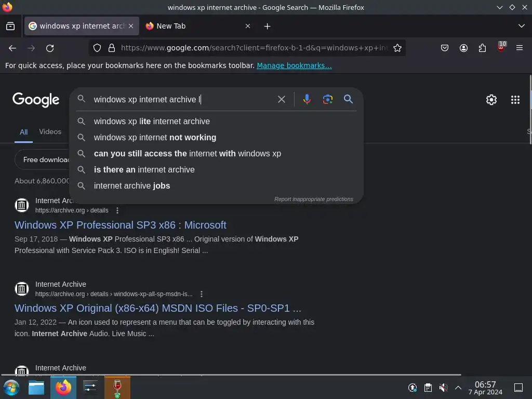The image size is (532, 399).
Task: Reload the current page
Action: click(50, 48)
